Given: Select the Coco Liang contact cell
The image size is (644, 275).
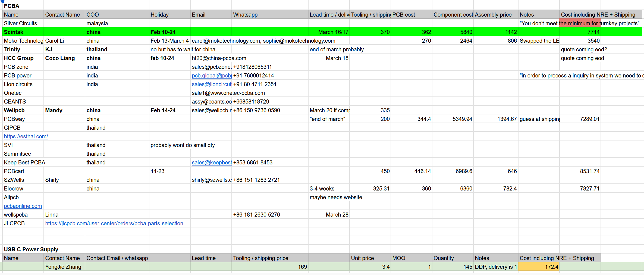Looking at the screenshot, I should [x=64, y=58].
